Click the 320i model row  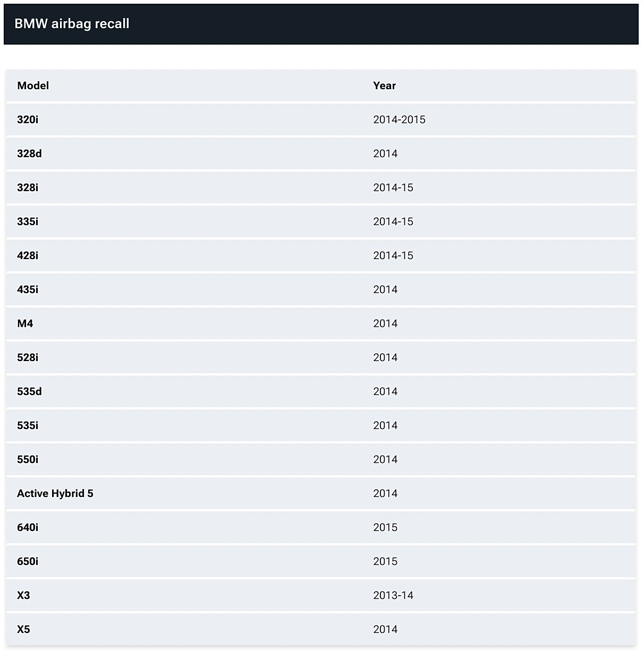pyautogui.click(x=321, y=119)
